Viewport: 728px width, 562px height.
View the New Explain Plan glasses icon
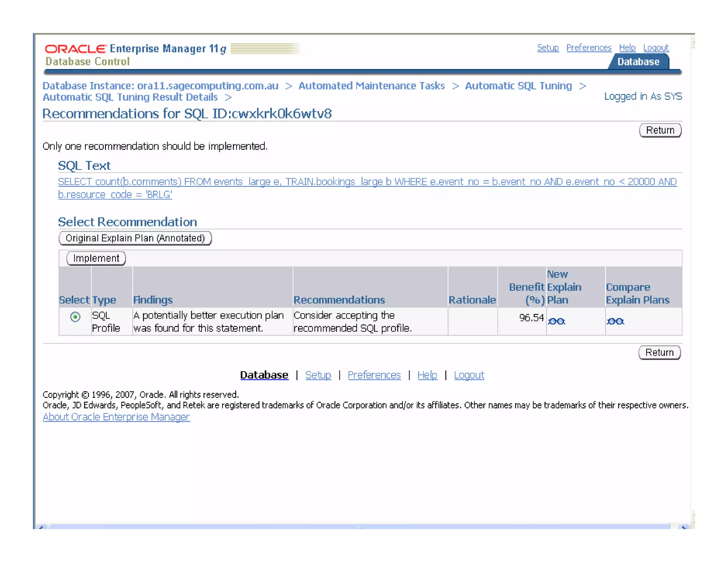point(556,321)
